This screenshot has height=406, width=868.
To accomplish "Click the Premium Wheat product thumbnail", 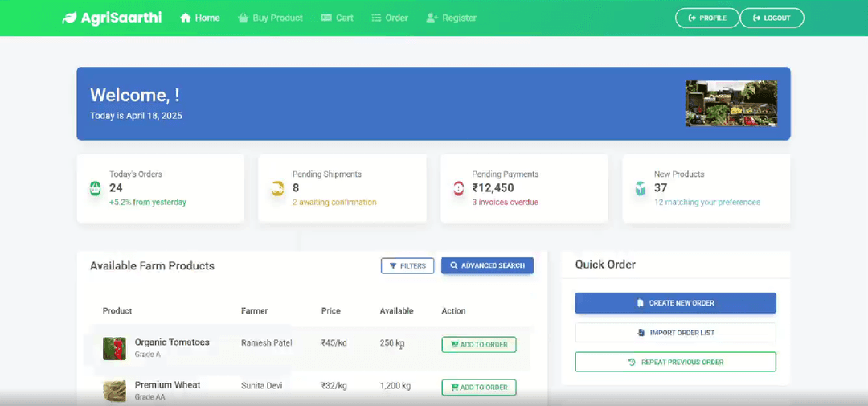I will coord(114,391).
